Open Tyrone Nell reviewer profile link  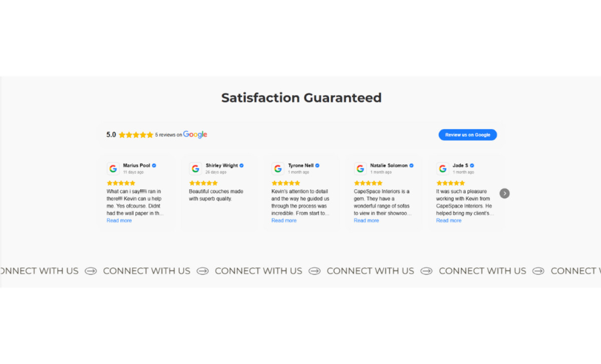pyautogui.click(x=300, y=166)
